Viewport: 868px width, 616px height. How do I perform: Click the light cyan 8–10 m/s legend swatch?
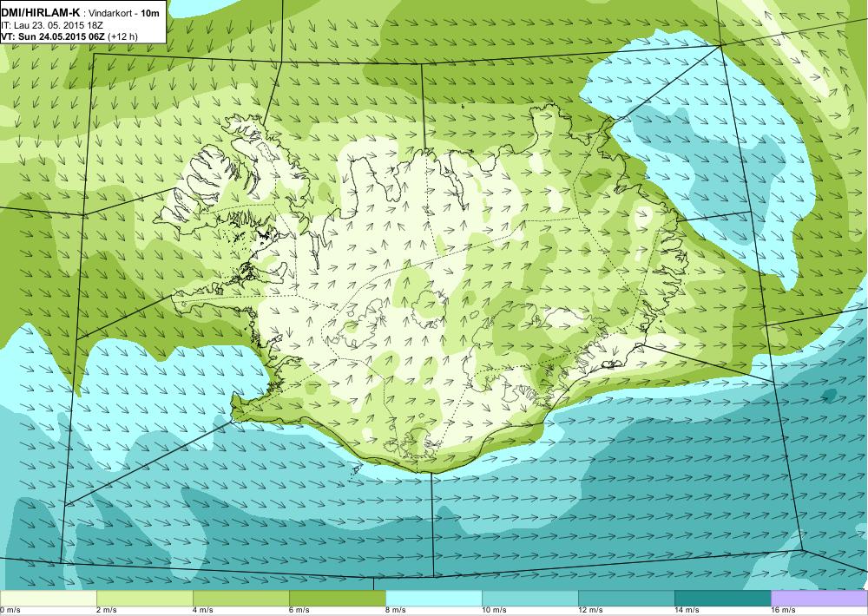click(x=433, y=598)
